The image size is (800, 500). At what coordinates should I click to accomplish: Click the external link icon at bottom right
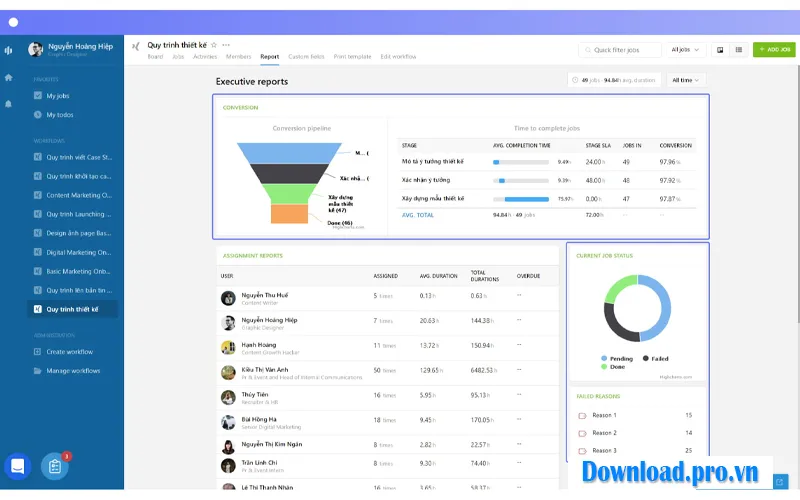pyautogui.click(x=779, y=482)
